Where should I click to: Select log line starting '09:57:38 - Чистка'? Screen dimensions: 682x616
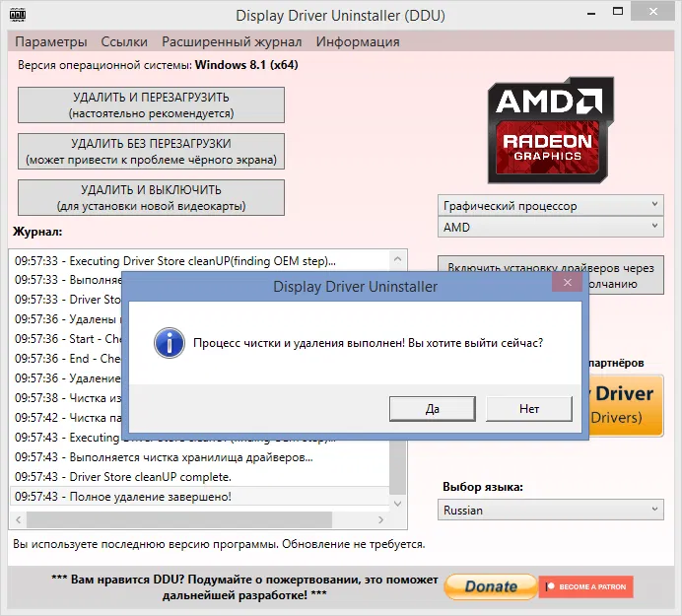66,397
